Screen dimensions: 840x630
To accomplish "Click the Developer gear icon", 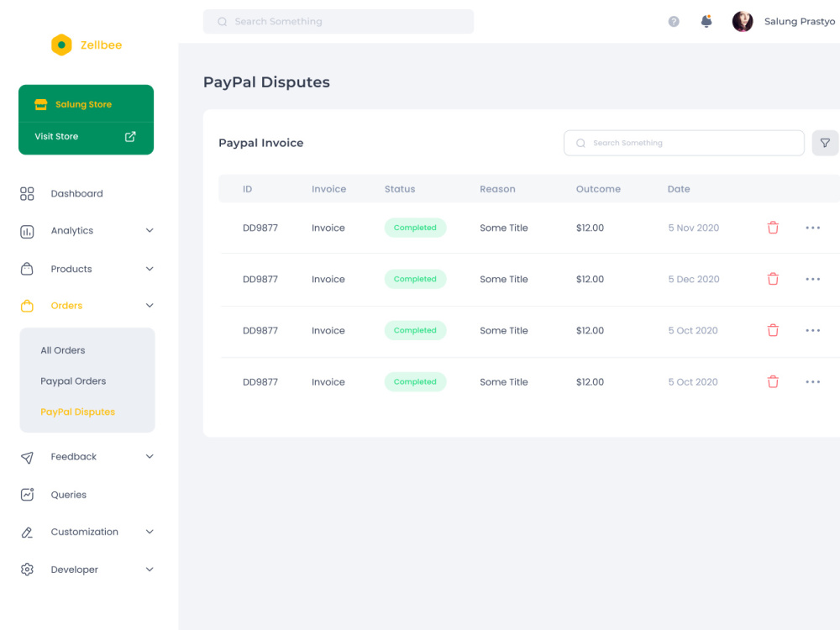I will (x=27, y=570).
